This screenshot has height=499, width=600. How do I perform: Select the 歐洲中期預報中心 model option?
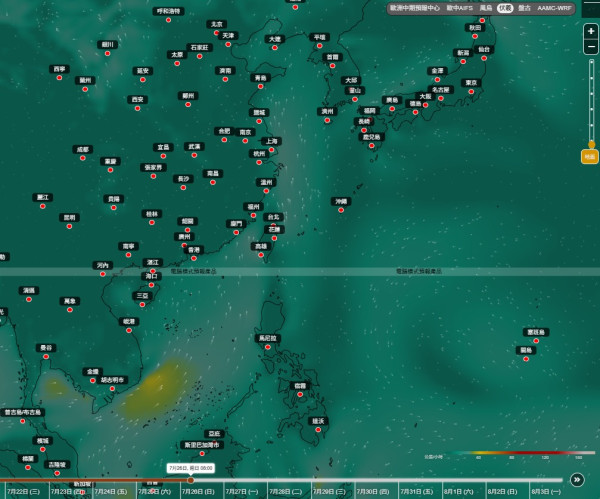point(415,8)
